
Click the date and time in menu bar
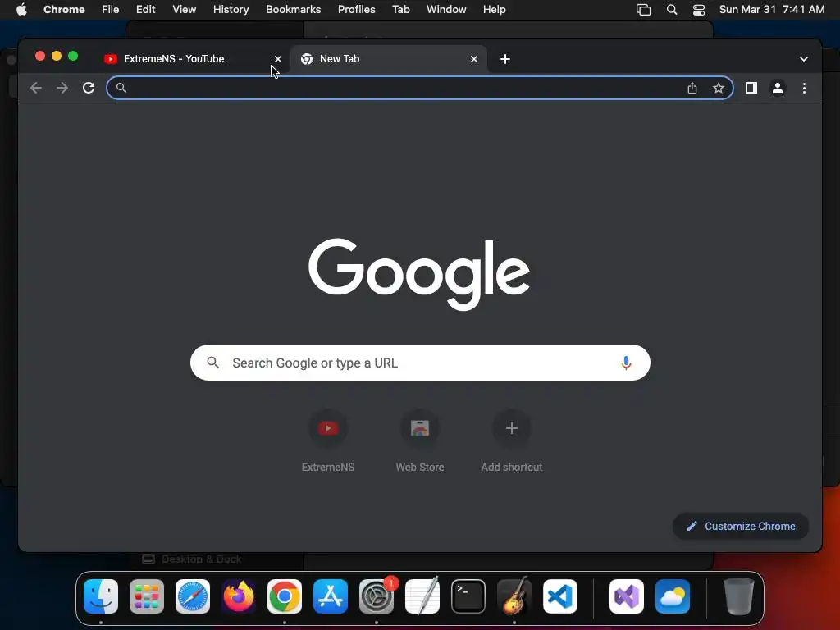[x=771, y=10]
